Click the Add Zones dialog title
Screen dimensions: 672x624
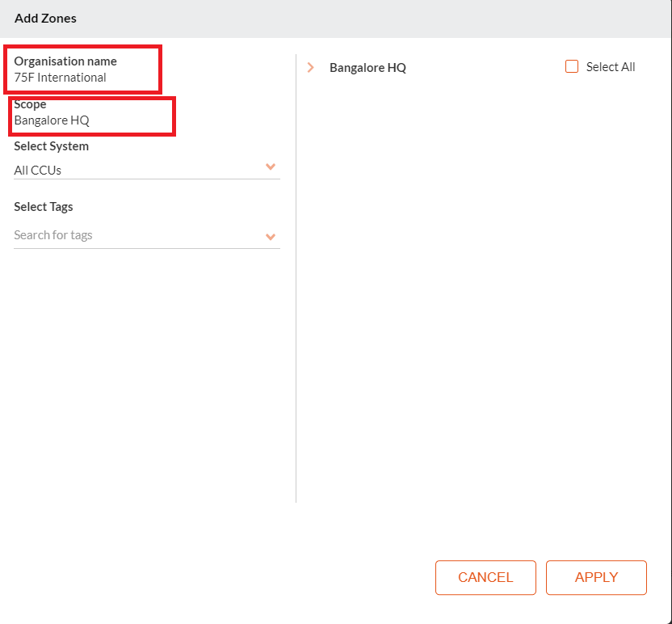click(x=45, y=18)
